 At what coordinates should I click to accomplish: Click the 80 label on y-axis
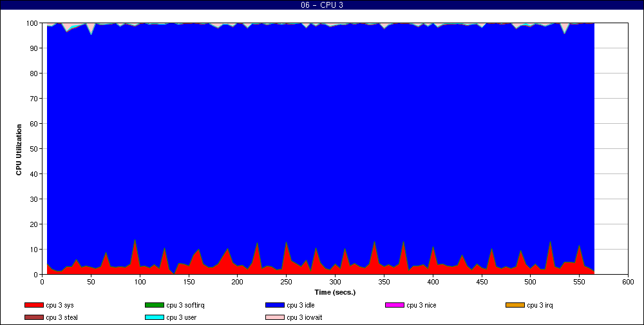(x=35, y=74)
